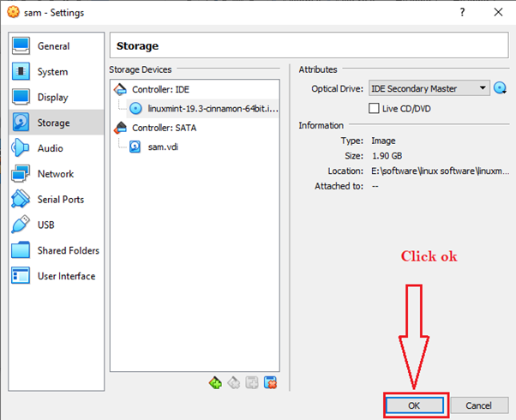Switch to the Network settings category
516x420 pixels.
pos(55,174)
